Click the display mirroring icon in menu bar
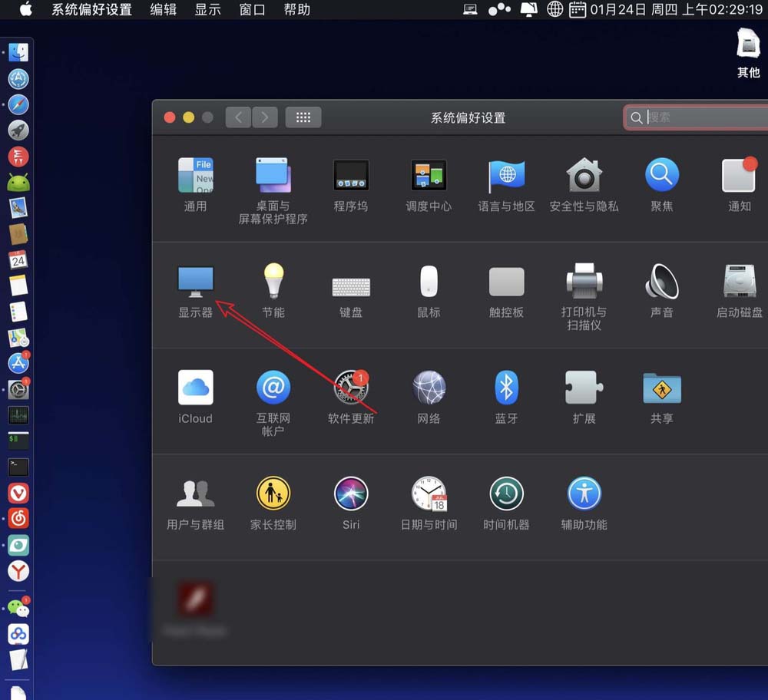Screen dimensions: 768x700 coord(528,9)
